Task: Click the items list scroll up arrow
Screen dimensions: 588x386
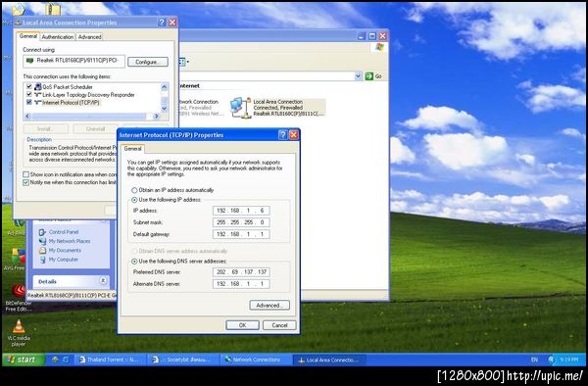Action: tap(165, 87)
